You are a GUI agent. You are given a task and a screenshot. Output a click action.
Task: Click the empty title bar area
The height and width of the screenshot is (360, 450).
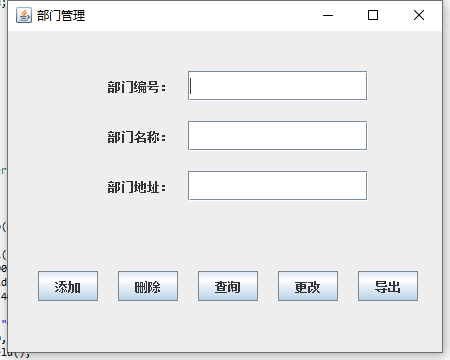(200, 15)
